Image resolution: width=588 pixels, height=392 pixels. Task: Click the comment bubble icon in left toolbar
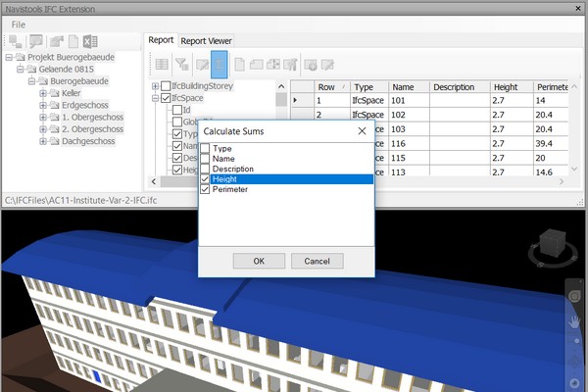coord(36,41)
